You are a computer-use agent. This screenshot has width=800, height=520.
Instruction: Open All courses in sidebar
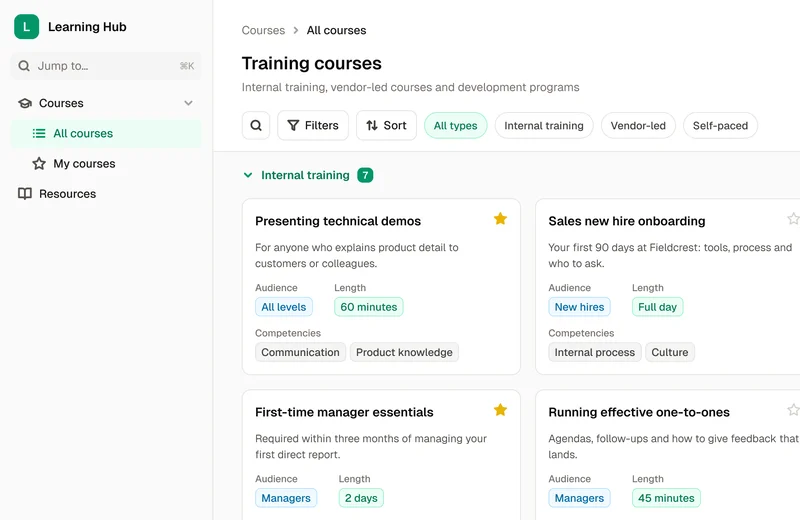pos(106,133)
